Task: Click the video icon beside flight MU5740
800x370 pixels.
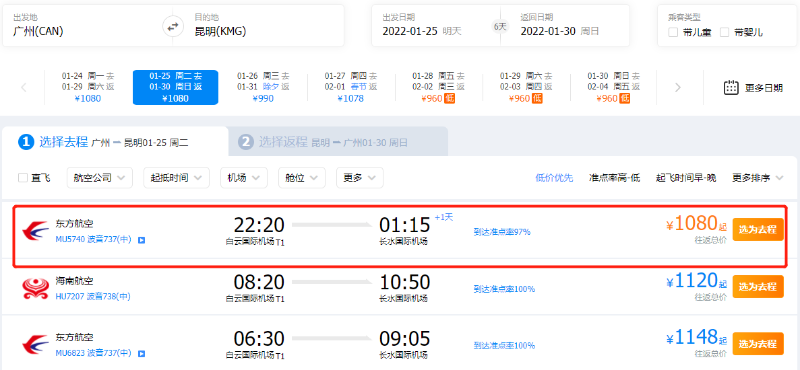Action: [142, 240]
